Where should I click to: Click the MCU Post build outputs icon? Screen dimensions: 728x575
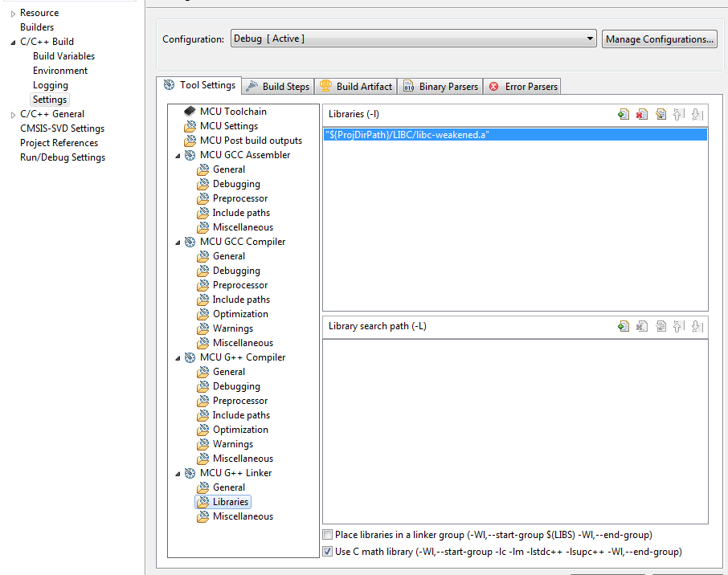click(x=190, y=141)
